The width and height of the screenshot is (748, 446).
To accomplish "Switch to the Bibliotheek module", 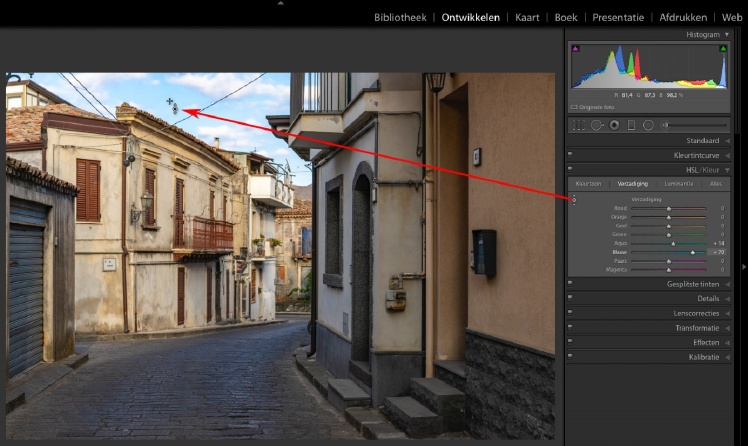I will (x=400, y=18).
